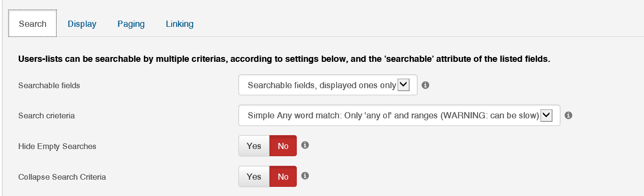Switch to the Display tab

coord(82,23)
